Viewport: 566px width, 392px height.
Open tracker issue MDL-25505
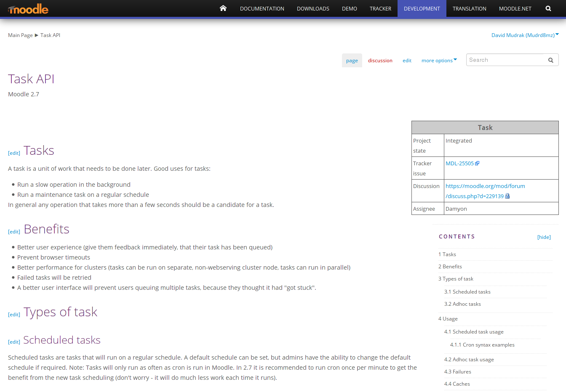tap(459, 164)
